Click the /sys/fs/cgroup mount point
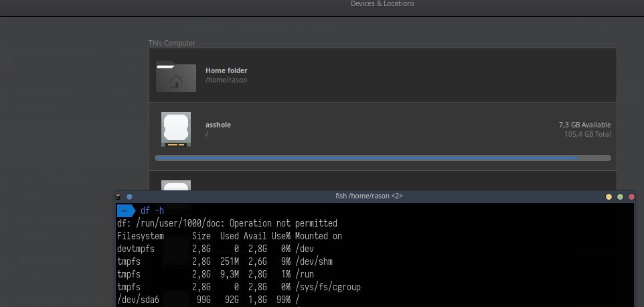This screenshot has height=307, width=644. click(x=328, y=287)
